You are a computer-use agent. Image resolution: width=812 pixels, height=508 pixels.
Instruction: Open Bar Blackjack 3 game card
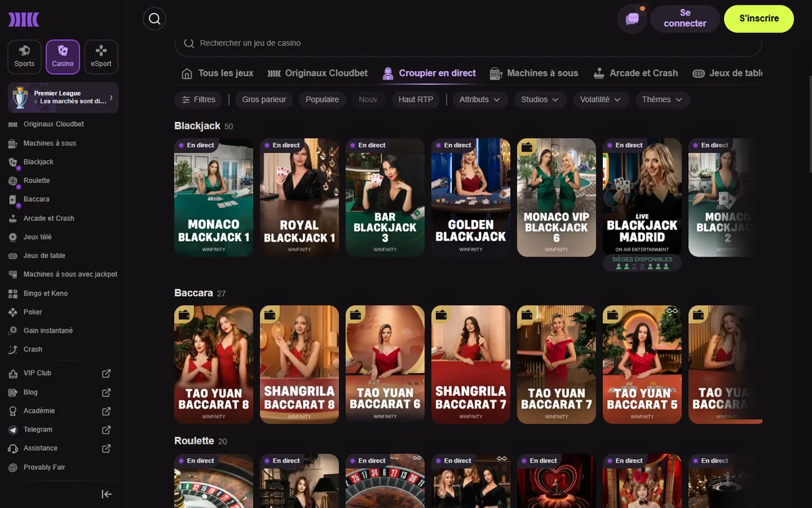point(385,198)
